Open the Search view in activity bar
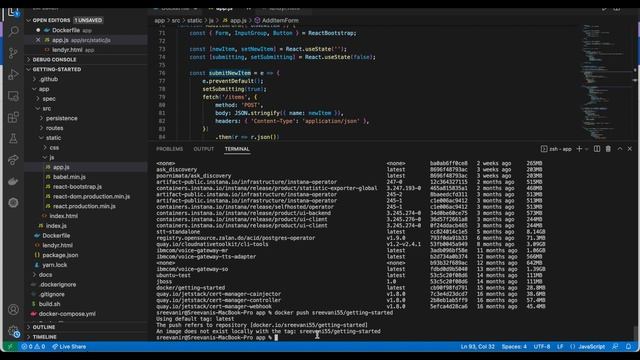The width and height of the screenshot is (640, 360). (x=13, y=31)
